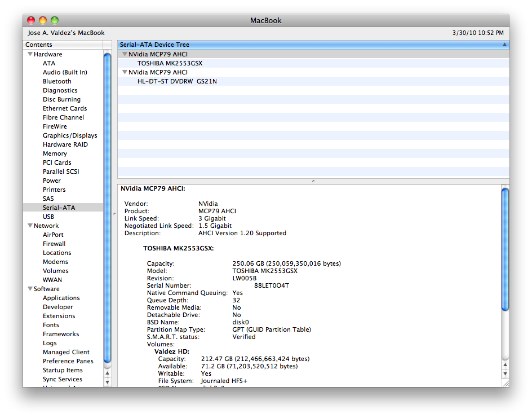Image resolution: width=532 pixels, height=418 pixels.
Task: Open the Bluetooth hardware entry
Action: point(57,81)
